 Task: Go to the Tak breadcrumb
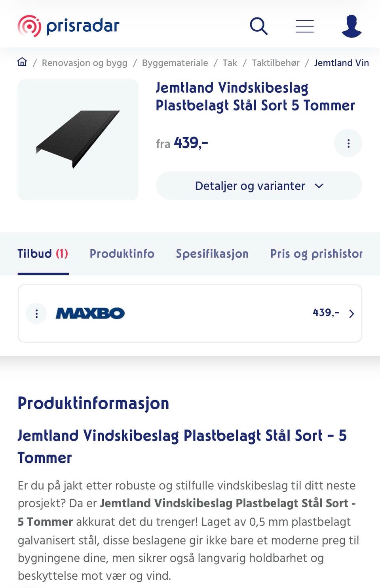tap(230, 63)
